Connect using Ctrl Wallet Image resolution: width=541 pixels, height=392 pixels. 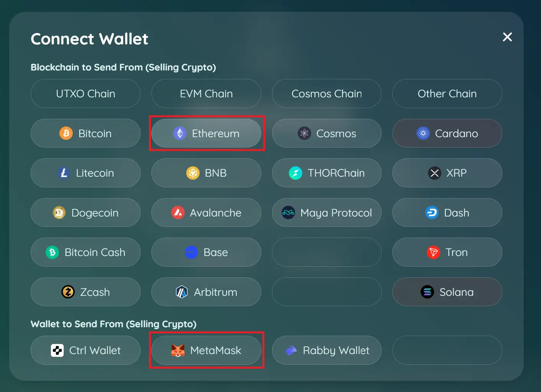pos(85,350)
